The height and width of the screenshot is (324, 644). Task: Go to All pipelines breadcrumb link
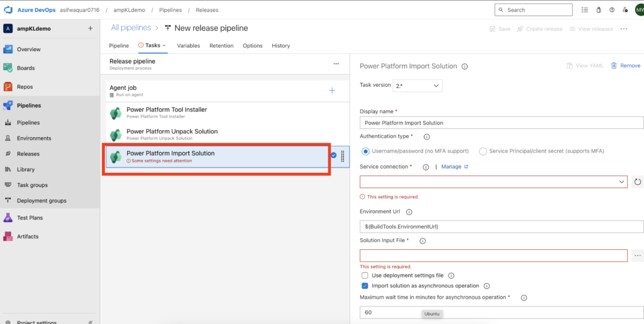coord(131,28)
